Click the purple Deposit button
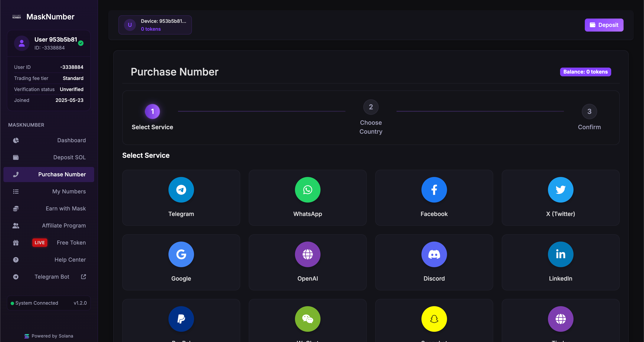Screen dimensions: 644x342 point(604,25)
